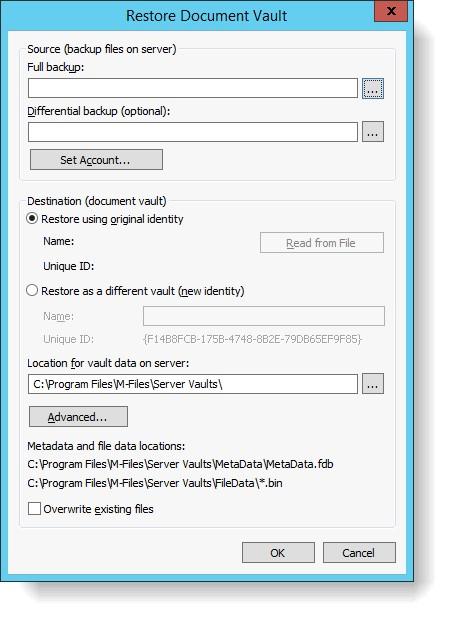This screenshot has height=622, width=454.
Task: Open the Advanced settings
Action: [x=78, y=417]
